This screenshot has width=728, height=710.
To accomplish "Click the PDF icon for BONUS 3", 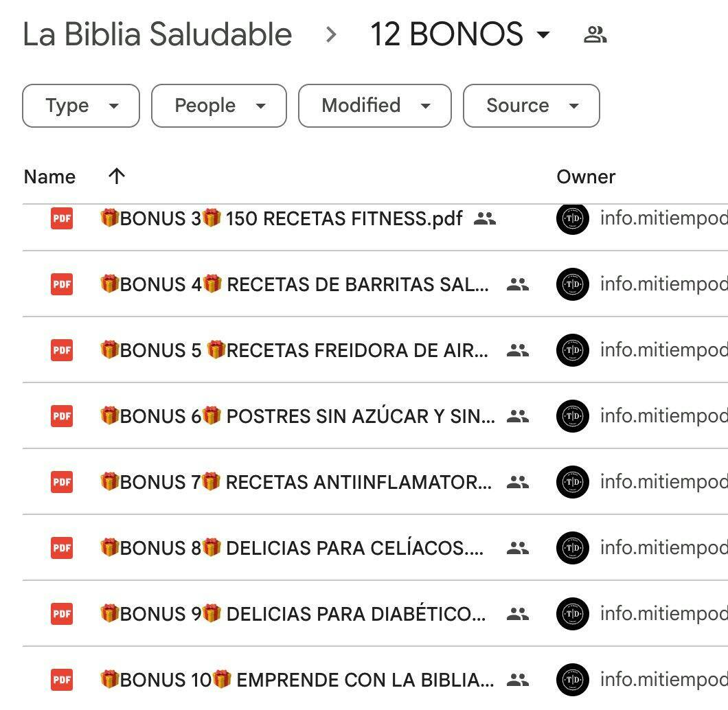I will pyautogui.click(x=62, y=218).
